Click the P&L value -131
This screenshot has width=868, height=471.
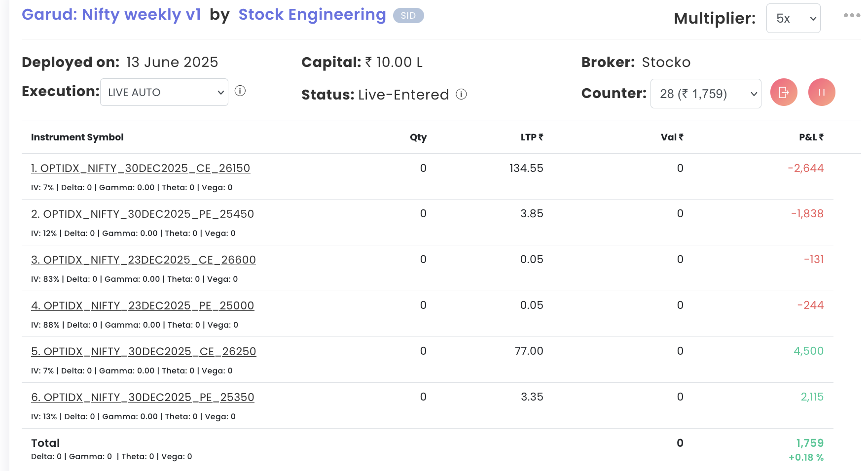click(x=814, y=260)
